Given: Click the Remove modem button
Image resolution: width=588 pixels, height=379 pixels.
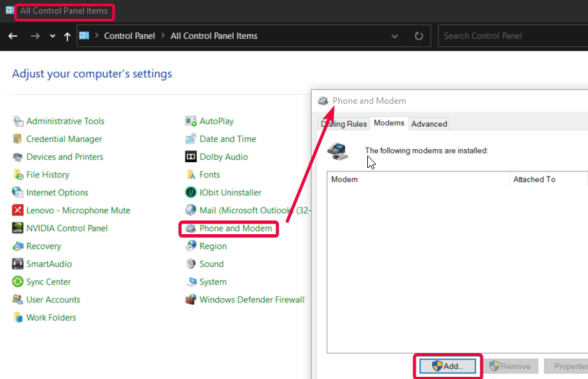Looking at the screenshot, I should 511,366.
